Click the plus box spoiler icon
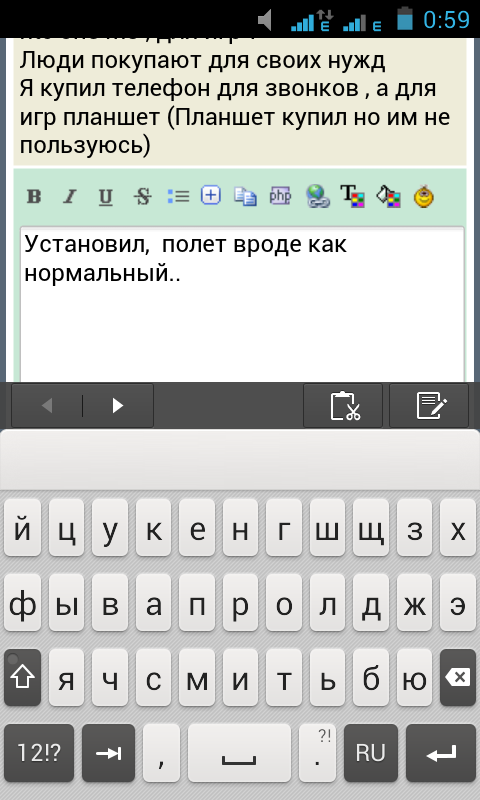This screenshot has height=800, width=480. [211, 195]
